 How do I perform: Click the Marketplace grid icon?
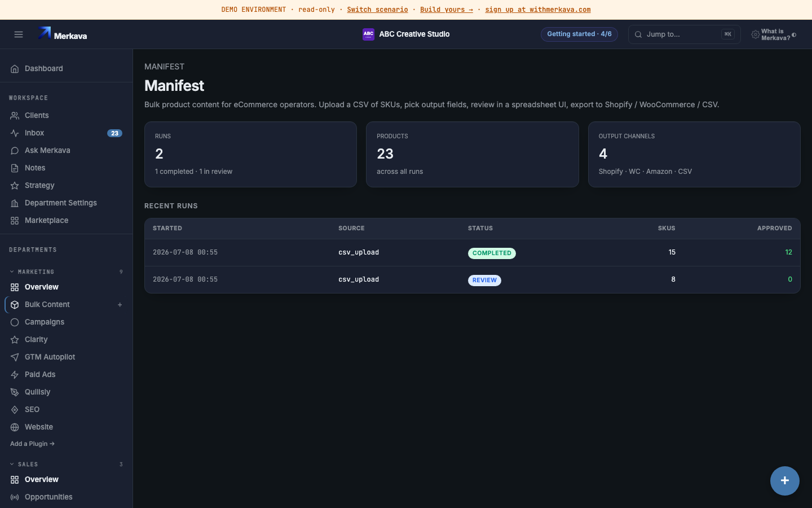(15, 221)
